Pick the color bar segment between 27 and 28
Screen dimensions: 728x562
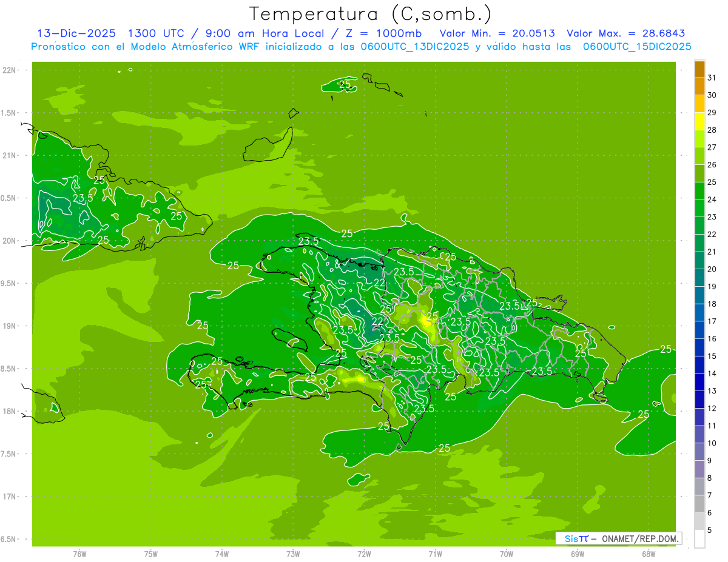(699, 139)
